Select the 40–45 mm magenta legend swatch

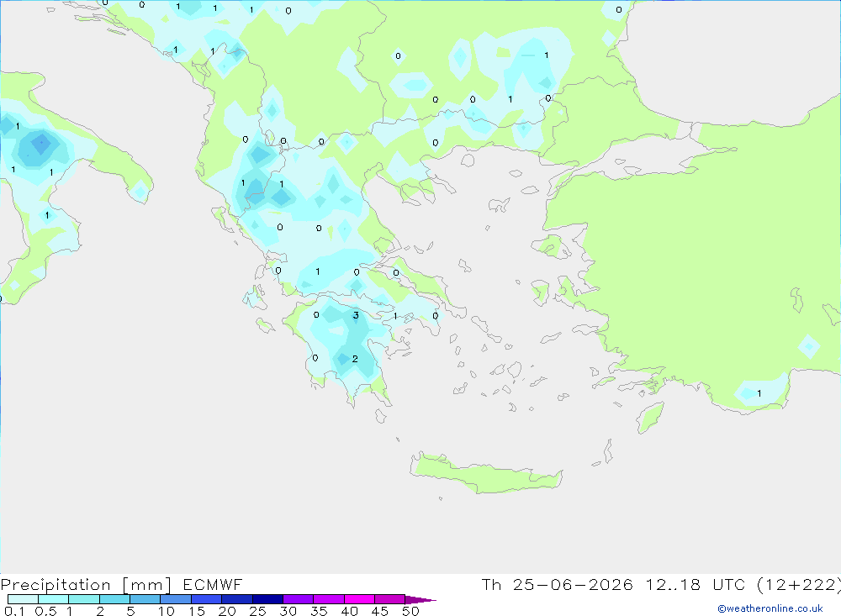359,599
